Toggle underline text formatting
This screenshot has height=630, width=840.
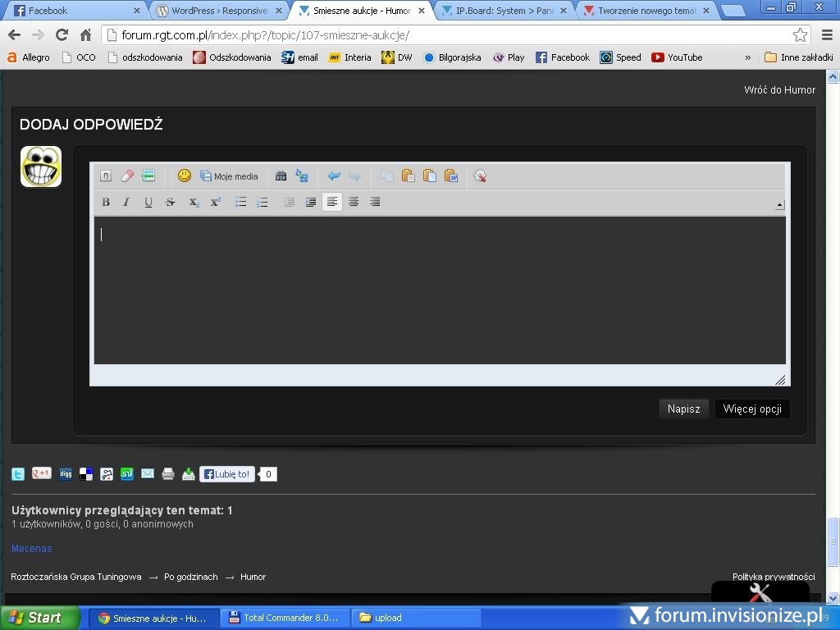[148, 202]
